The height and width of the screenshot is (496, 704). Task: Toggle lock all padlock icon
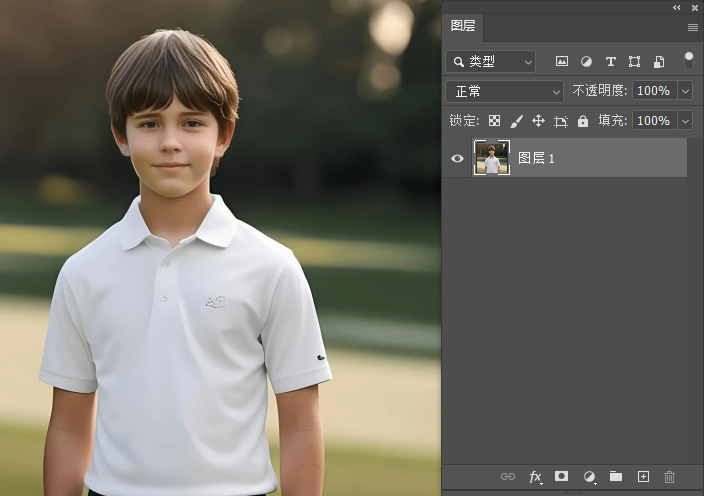point(583,121)
